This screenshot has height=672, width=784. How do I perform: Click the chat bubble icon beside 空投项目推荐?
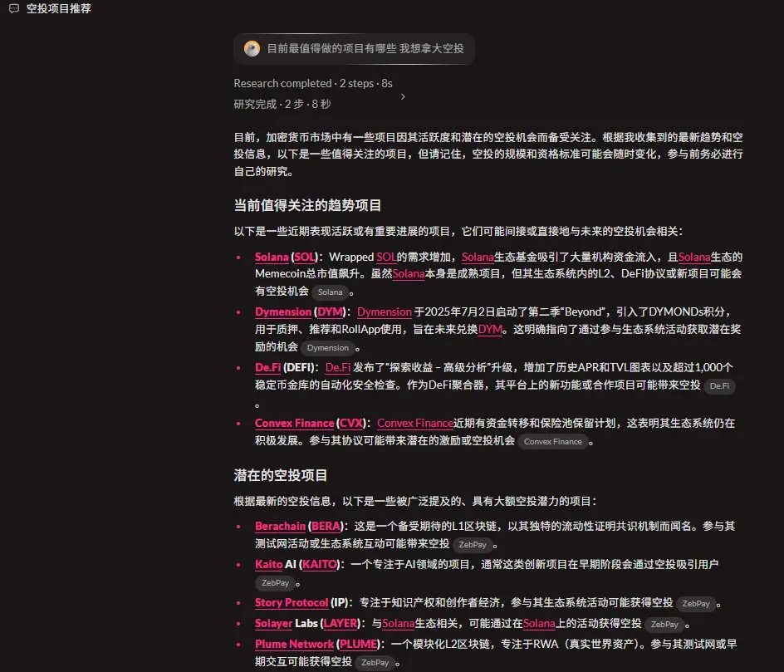pyautogui.click(x=14, y=8)
